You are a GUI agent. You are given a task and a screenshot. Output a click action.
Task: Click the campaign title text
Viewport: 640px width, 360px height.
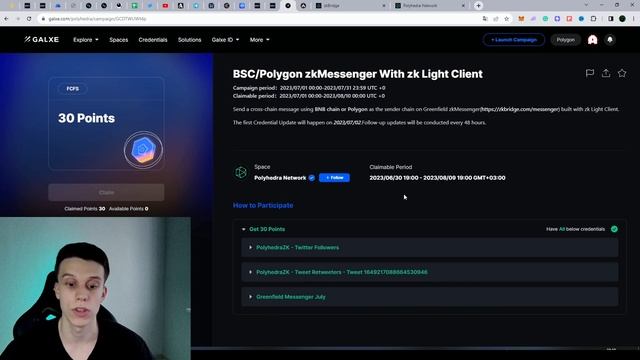click(x=358, y=74)
